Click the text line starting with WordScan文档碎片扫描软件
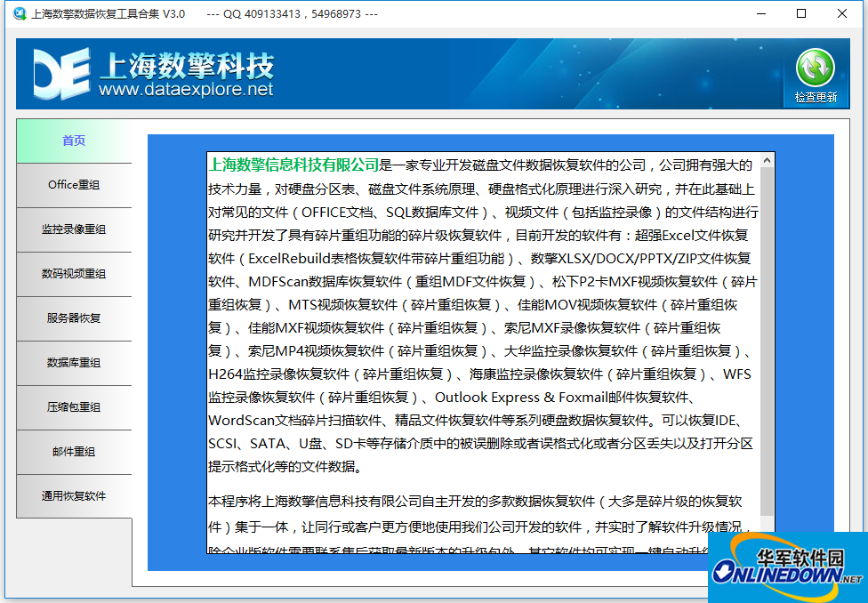 tap(475, 421)
